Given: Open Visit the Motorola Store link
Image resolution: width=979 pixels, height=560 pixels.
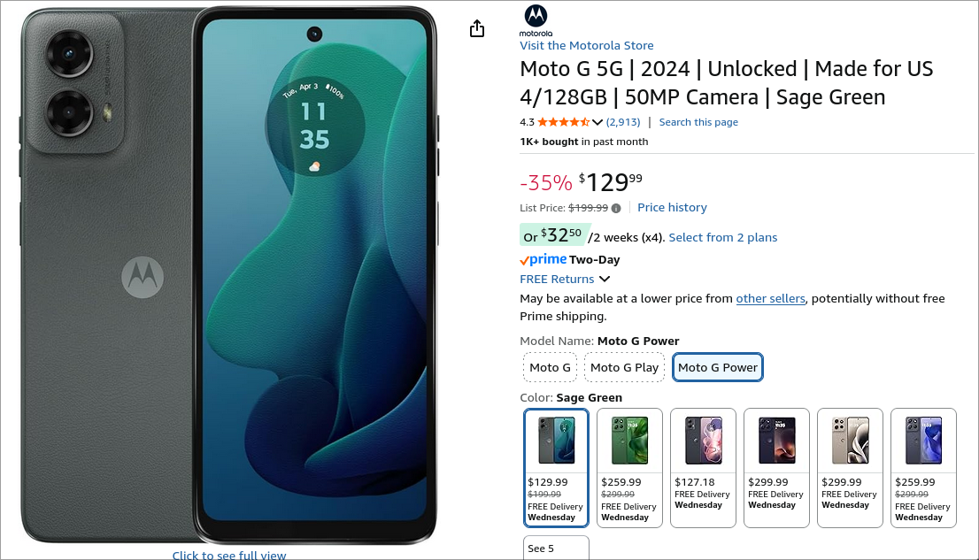Looking at the screenshot, I should point(587,46).
